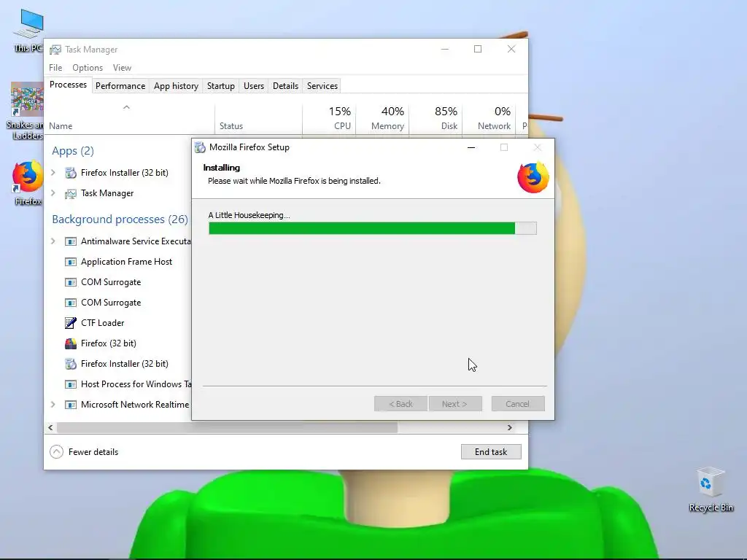Screen dimensions: 747x560
Task: Click the second COM Surrogate process icon
Action: [71, 303]
